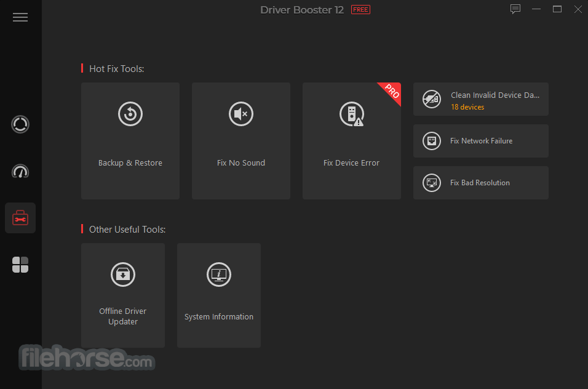Click the Offline Driver Updater download icon

click(123, 275)
